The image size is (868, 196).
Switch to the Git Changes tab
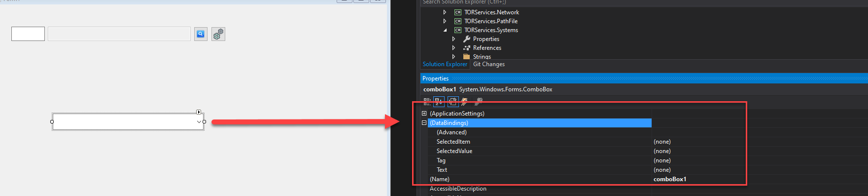(489, 64)
